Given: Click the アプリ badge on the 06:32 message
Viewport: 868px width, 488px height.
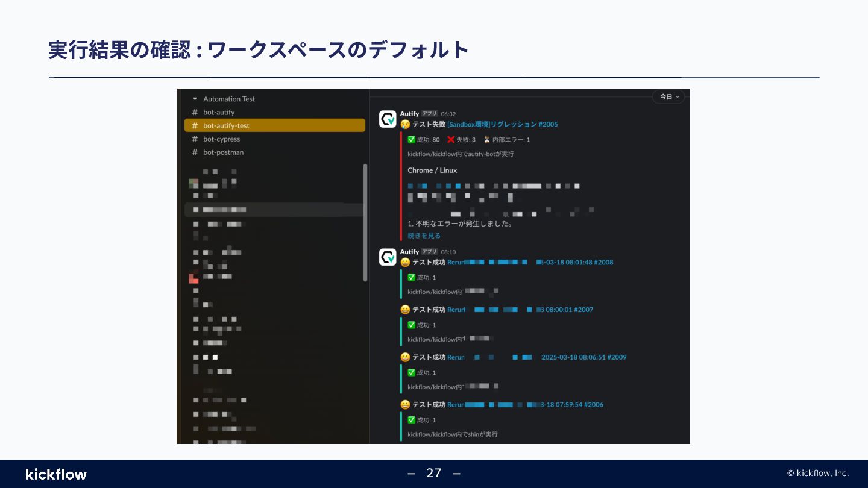Looking at the screenshot, I should tap(429, 114).
